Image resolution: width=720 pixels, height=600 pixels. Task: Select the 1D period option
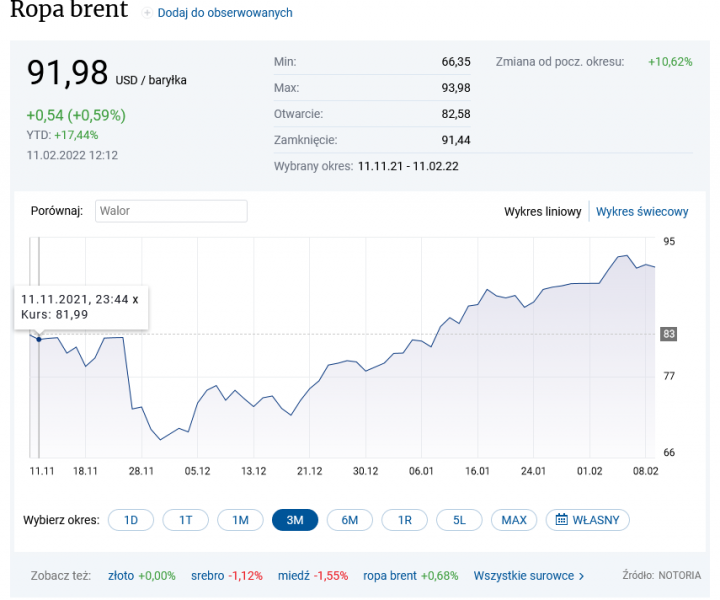tap(130, 520)
